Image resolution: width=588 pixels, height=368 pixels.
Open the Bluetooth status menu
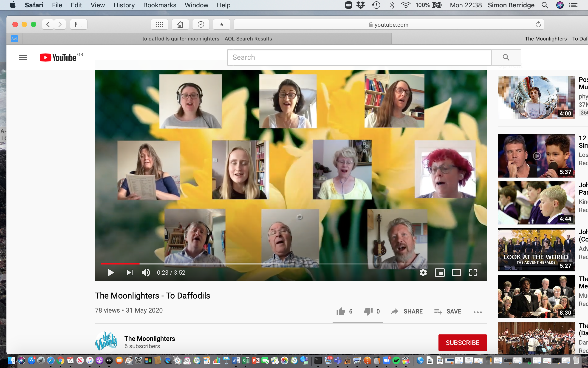392,5
